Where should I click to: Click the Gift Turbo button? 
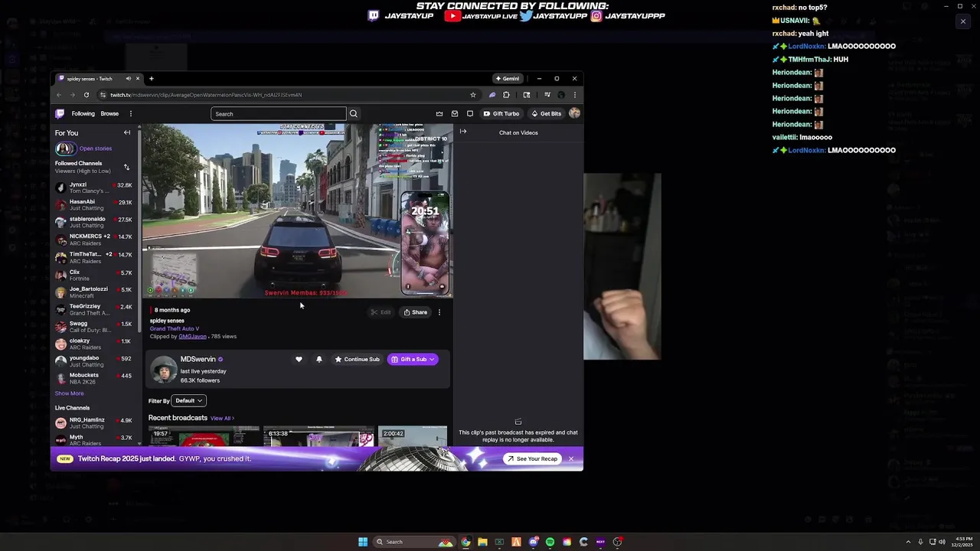tap(501, 113)
